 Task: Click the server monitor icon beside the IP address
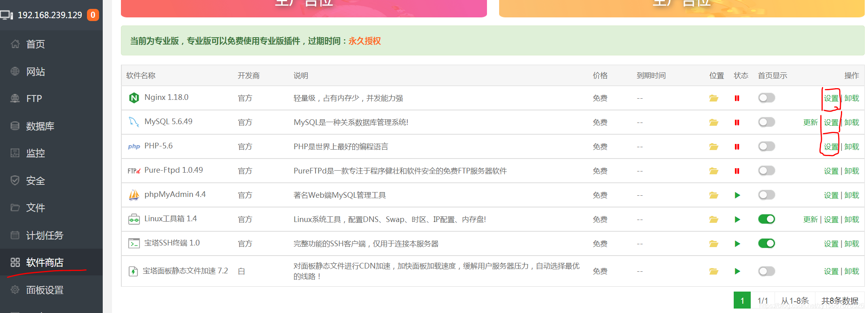point(6,15)
